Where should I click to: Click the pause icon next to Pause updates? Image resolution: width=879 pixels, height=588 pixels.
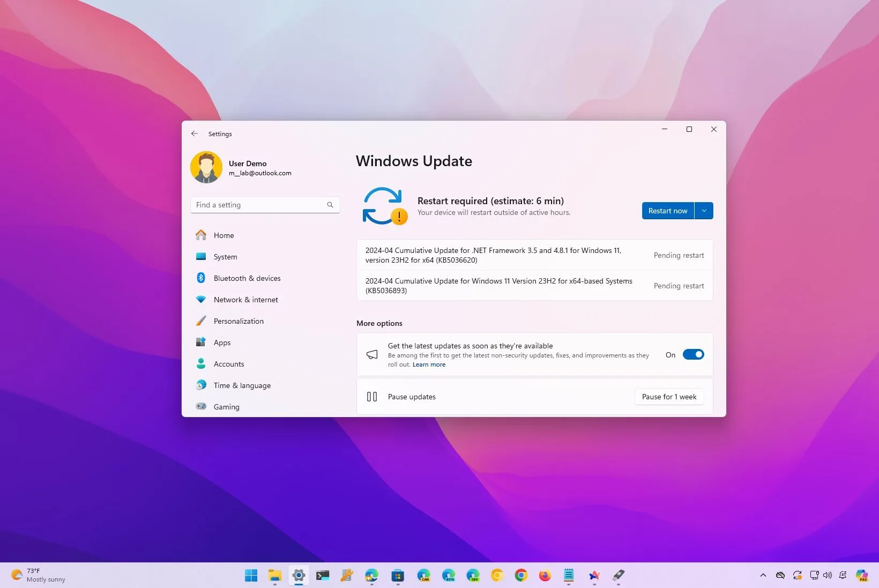coord(372,397)
